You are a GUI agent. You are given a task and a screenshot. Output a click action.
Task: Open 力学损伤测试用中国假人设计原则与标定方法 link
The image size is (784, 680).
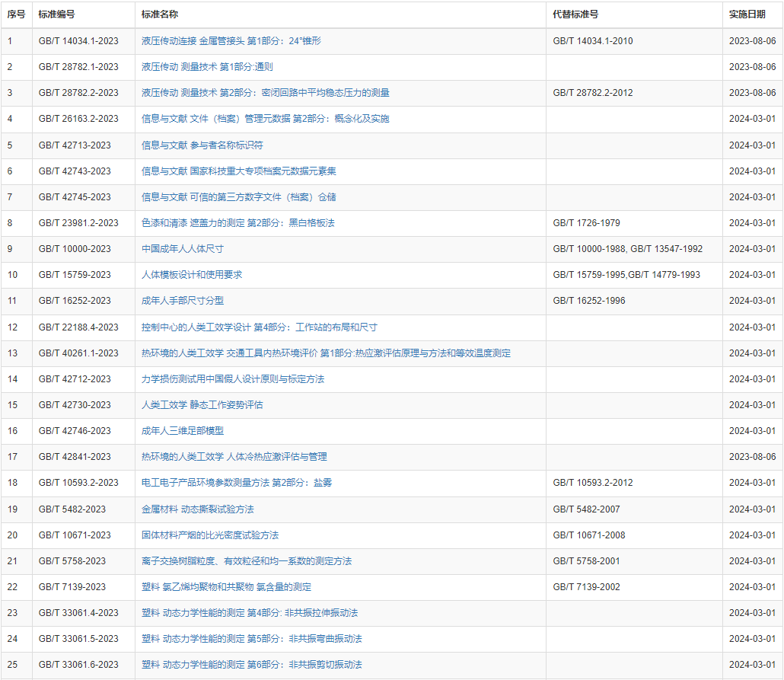(x=233, y=379)
